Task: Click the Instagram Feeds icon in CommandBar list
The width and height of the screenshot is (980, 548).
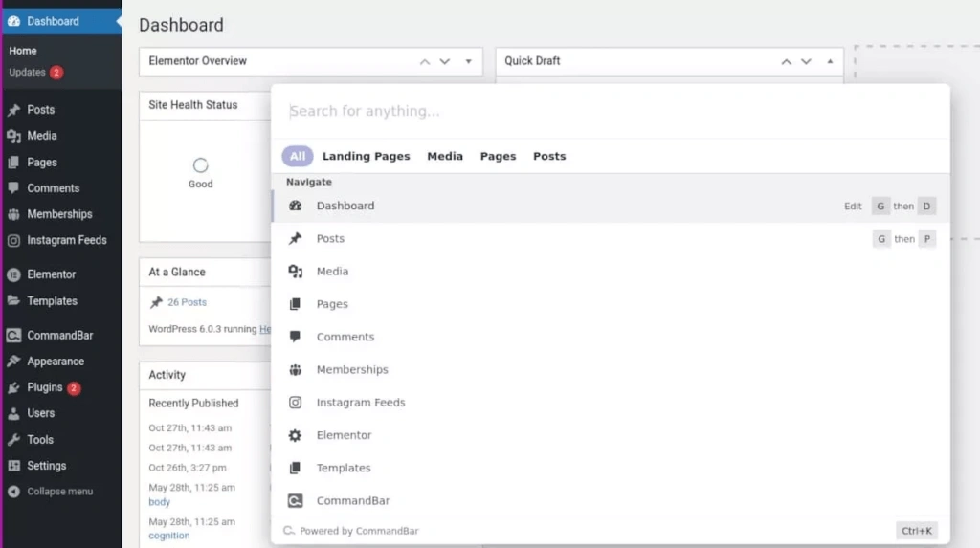Action: 296,403
